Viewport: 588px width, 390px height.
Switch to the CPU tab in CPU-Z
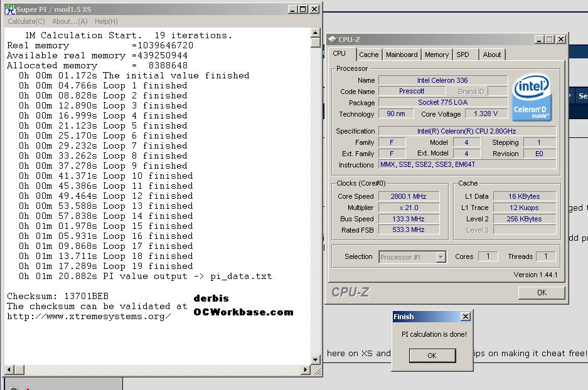point(339,53)
